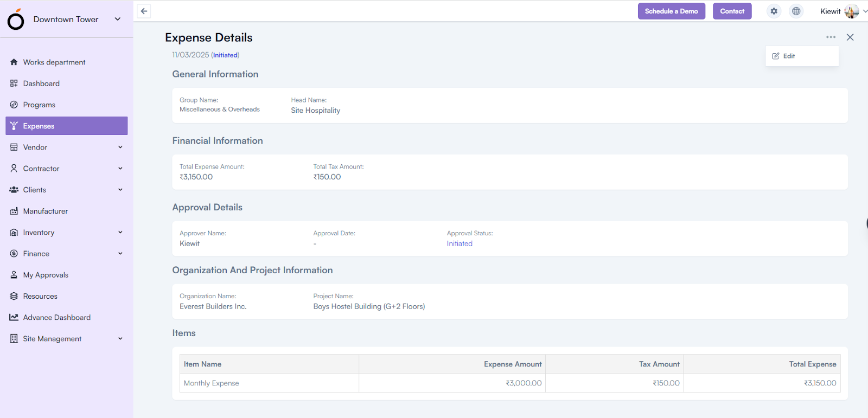Click the Dashboard grid icon
868x418 pixels.
(x=14, y=83)
